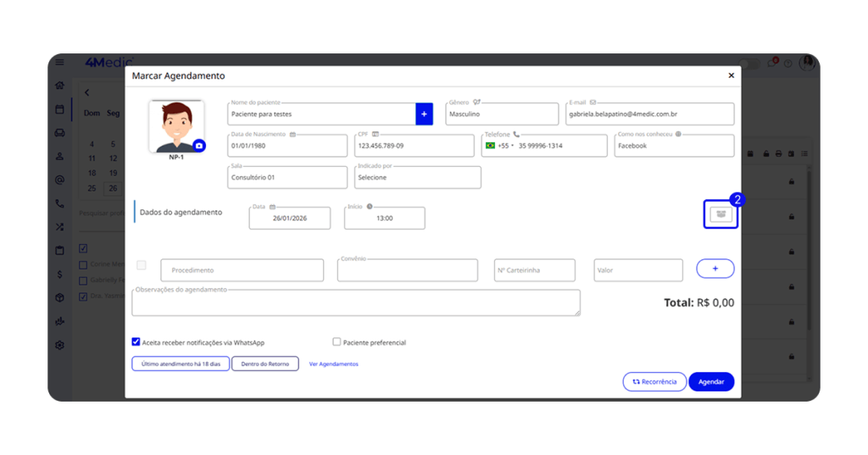Click the highlighted icon button marked 2
This screenshot has width=868, height=455.
(721, 215)
